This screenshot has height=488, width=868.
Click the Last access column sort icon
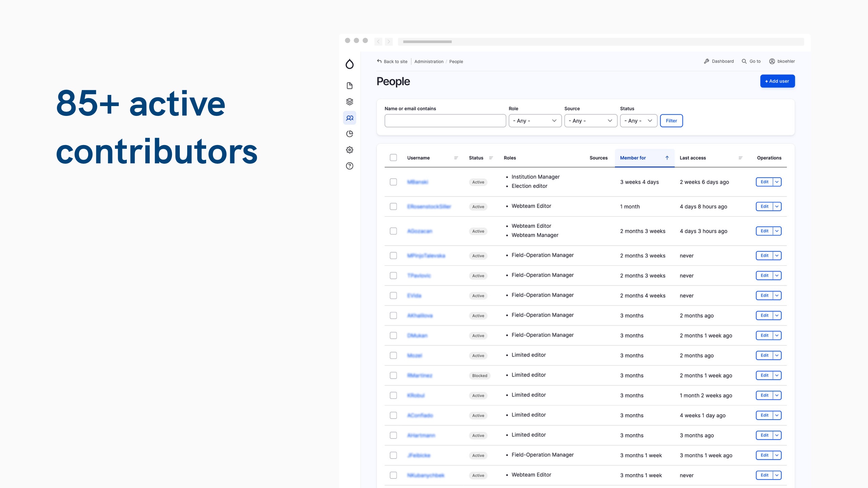pos(741,158)
